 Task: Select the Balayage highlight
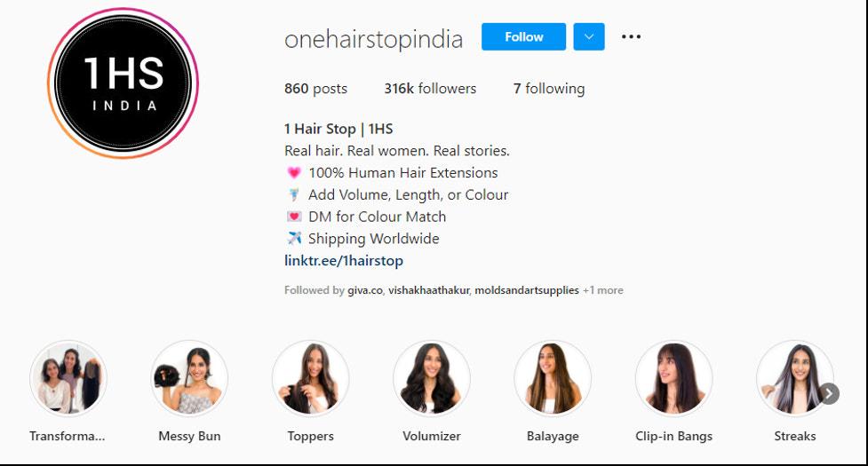click(553, 378)
